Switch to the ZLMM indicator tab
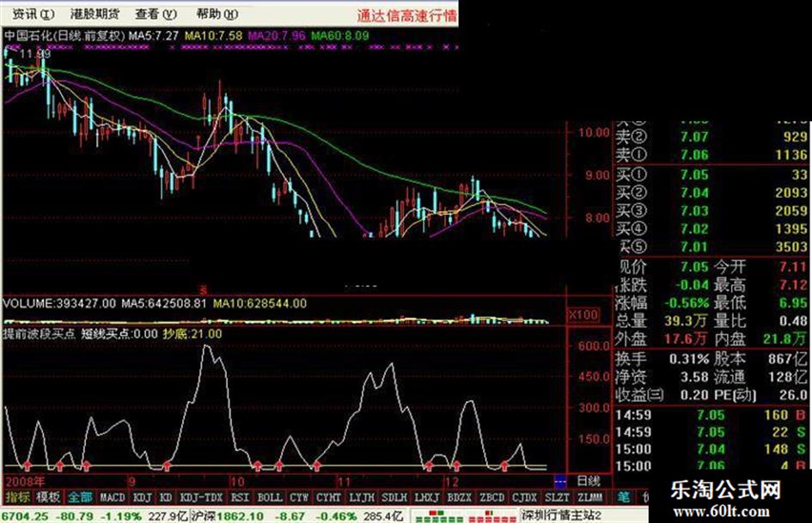 point(589,497)
